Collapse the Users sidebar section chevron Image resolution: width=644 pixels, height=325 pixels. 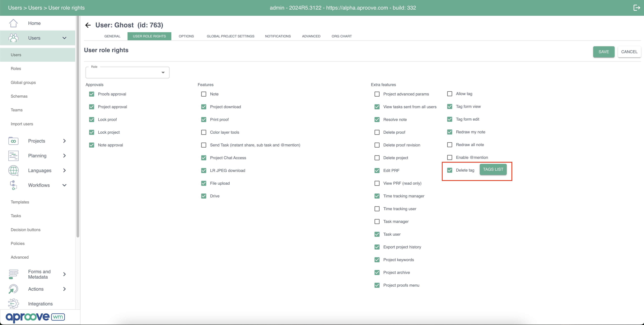[64, 38]
